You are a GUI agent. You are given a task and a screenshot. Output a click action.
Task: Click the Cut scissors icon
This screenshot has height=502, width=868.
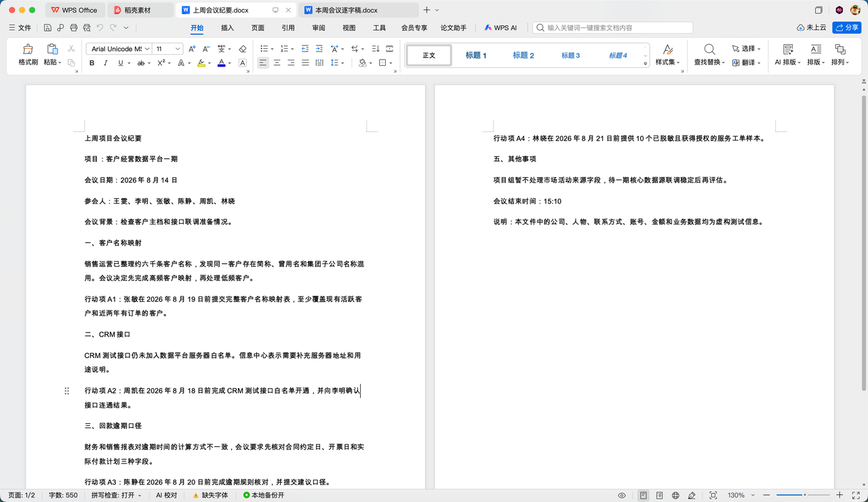[x=71, y=49]
